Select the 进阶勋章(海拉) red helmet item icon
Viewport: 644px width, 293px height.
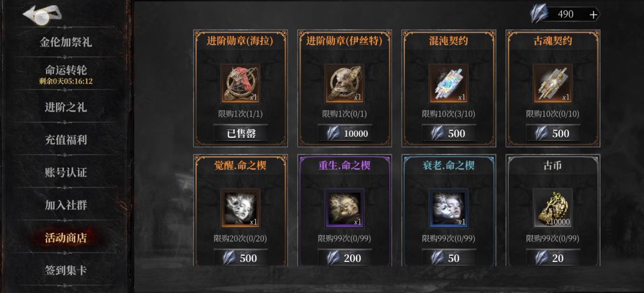click(240, 84)
